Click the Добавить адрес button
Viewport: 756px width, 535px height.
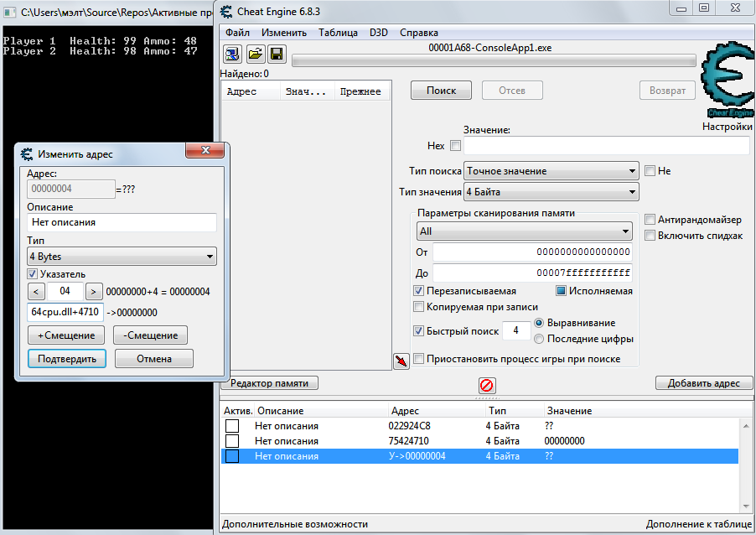pos(698,383)
